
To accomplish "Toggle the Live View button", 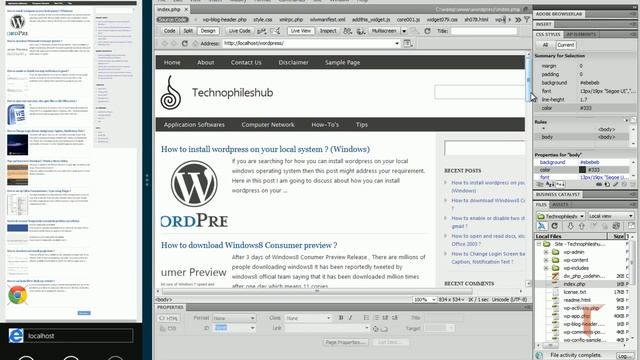I will pyautogui.click(x=301, y=31).
